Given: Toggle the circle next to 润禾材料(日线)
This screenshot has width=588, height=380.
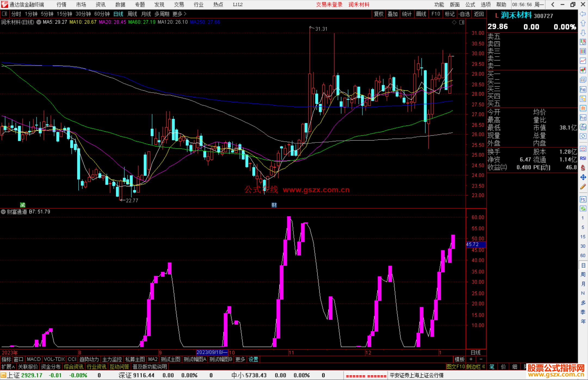Looking at the screenshot, I should pos(39,22).
